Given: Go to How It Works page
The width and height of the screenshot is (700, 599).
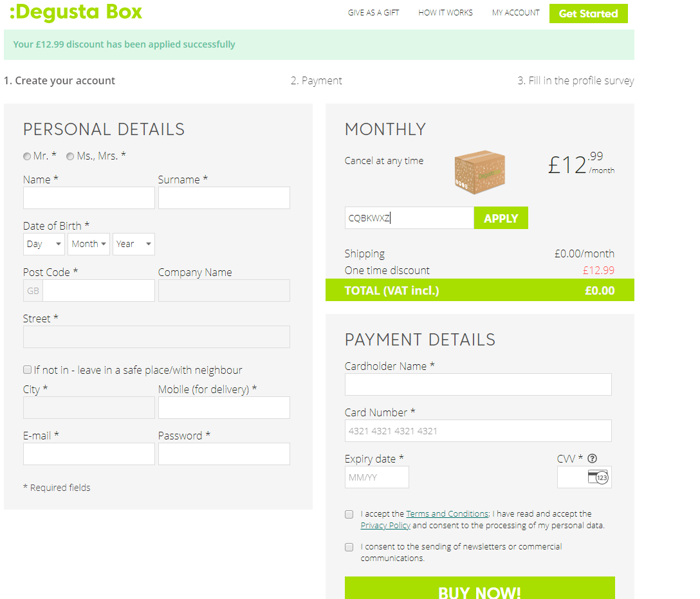Looking at the screenshot, I should 445,13.
